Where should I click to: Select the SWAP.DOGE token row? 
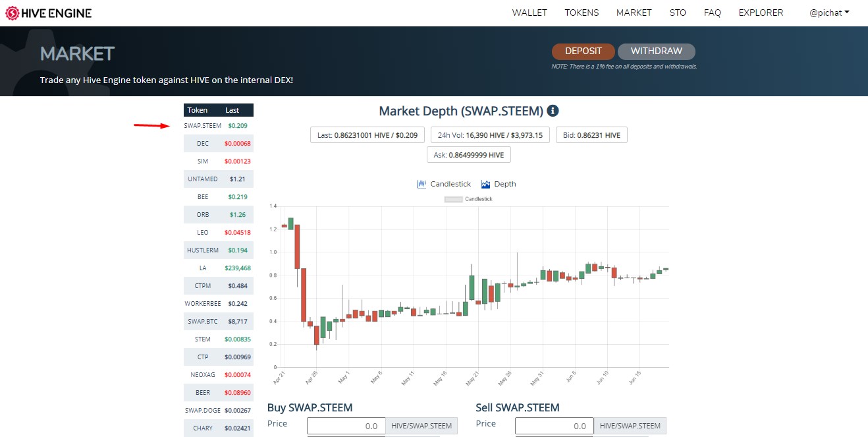219,410
